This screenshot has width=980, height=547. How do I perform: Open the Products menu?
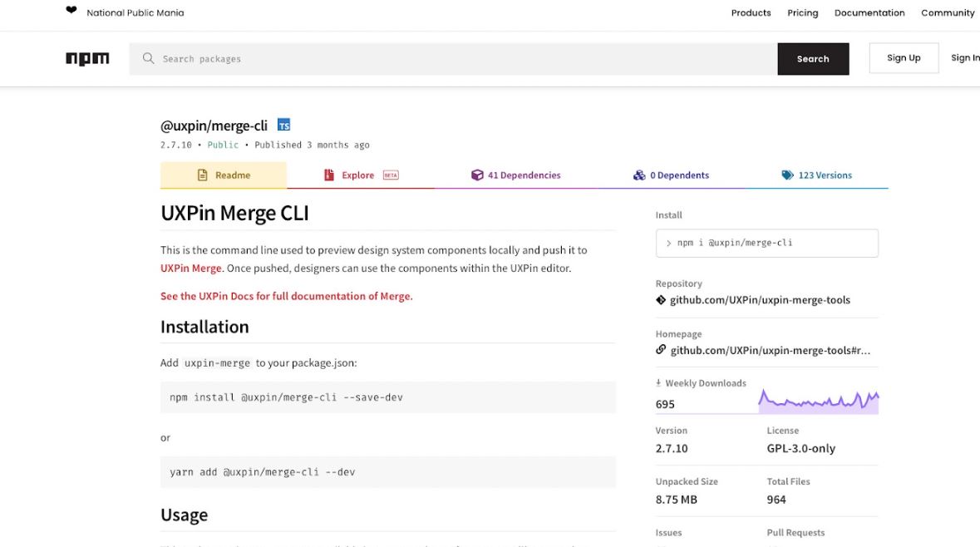tap(751, 12)
